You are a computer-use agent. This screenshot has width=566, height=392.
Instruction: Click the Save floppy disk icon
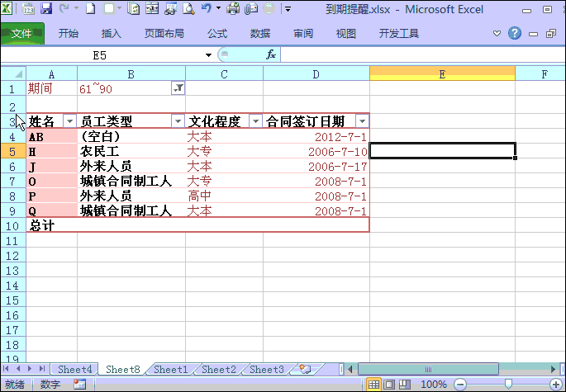[46, 8]
